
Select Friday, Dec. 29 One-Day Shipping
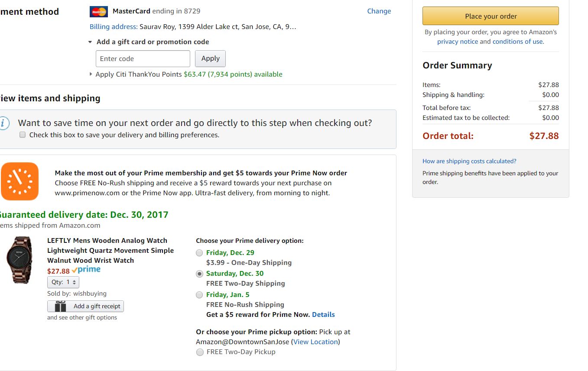pyautogui.click(x=199, y=253)
